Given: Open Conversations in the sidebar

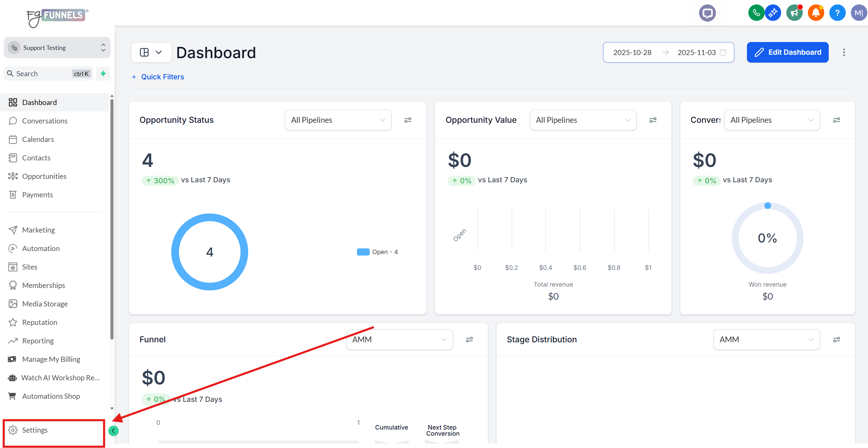Looking at the screenshot, I should (45, 121).
